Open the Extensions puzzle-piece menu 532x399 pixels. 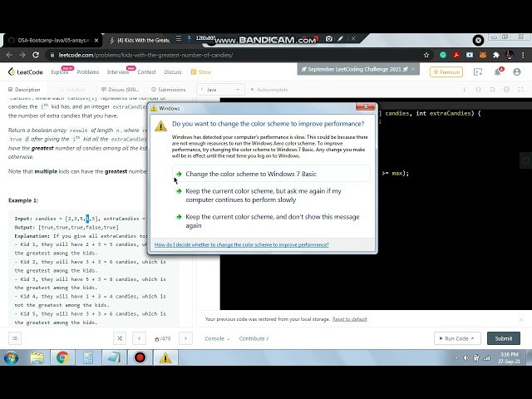[x=496, y=55]
